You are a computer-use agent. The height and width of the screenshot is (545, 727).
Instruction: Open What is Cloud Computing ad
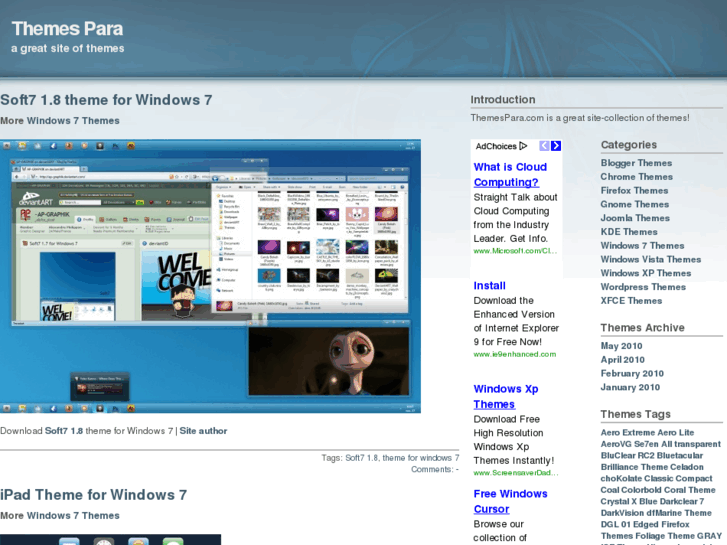(510, 174)
